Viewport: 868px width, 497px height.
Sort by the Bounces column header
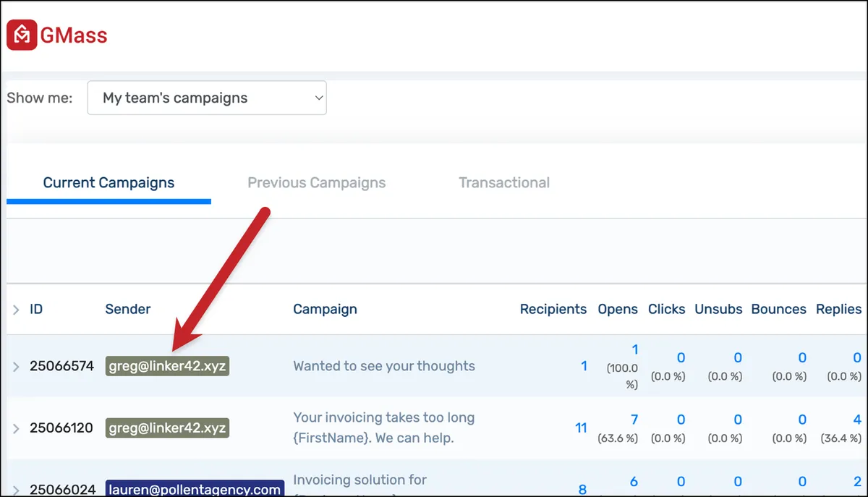778,309
